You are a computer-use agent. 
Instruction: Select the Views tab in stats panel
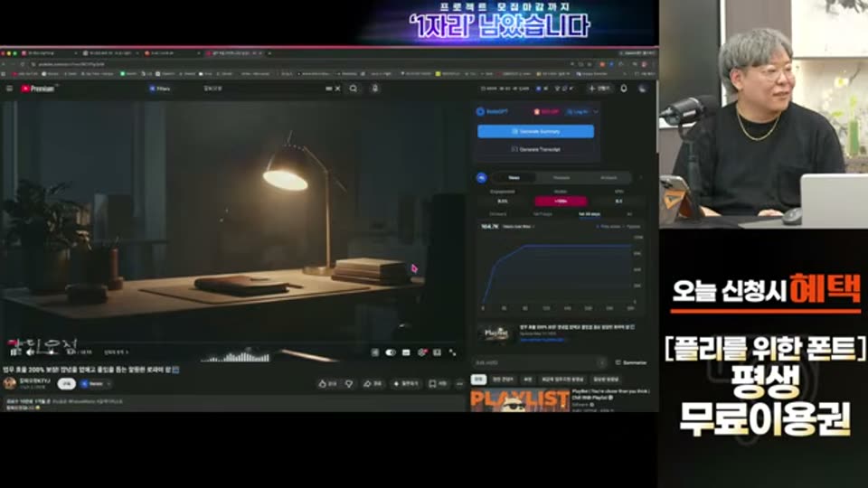click(514, 178)
